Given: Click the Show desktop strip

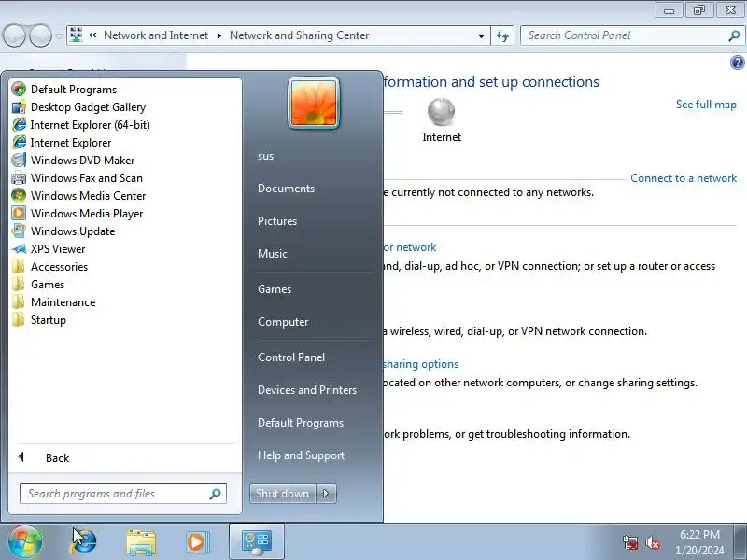Looking at the screenshot, I should 740,542.
